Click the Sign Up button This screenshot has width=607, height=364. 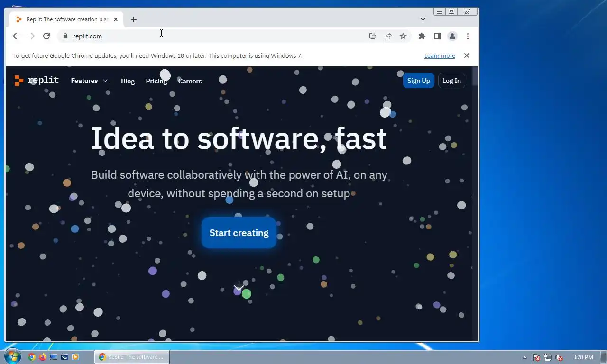(x=419, y=81)
